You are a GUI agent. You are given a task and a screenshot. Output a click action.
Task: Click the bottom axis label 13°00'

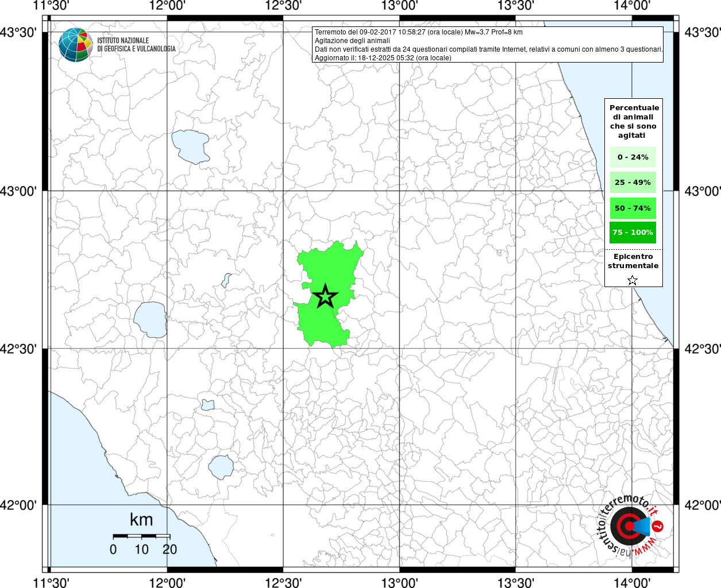(399, 582)
